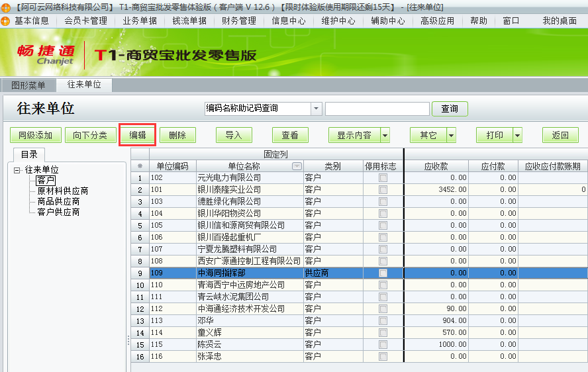Open the 单位名称 column filter icon
The image size is (588, 372).
click(x=297, y=166)
